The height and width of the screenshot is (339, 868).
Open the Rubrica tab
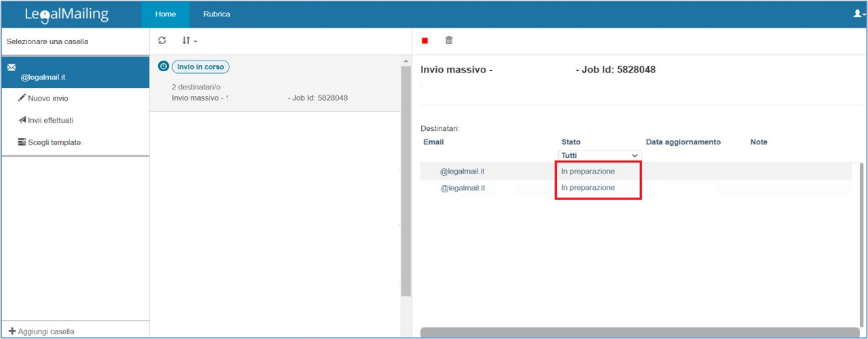point(216,14)
